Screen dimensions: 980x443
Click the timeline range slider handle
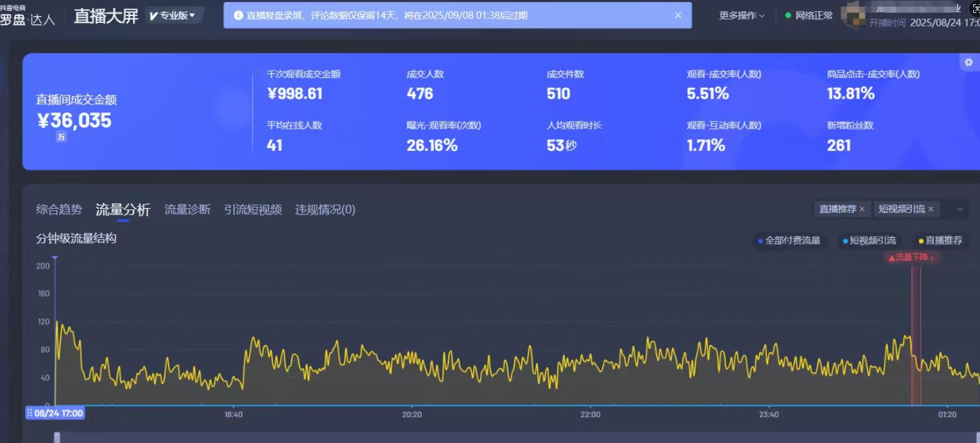[57, 437]
